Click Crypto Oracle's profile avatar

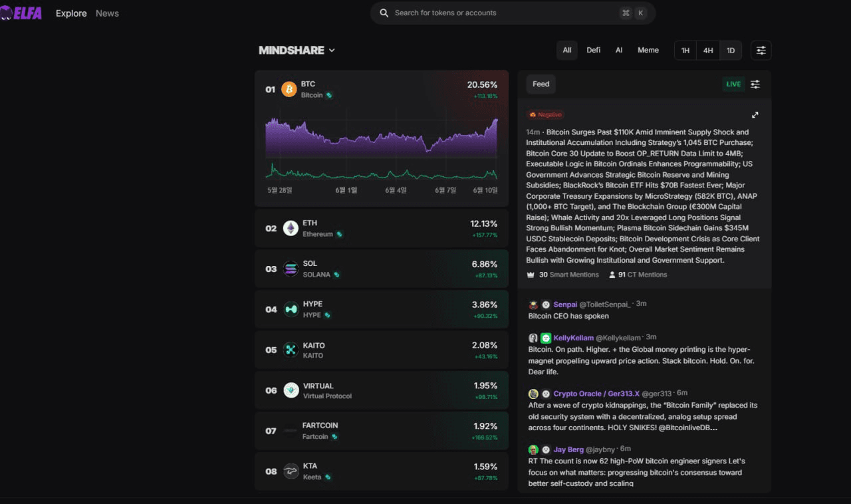(533, 394)
